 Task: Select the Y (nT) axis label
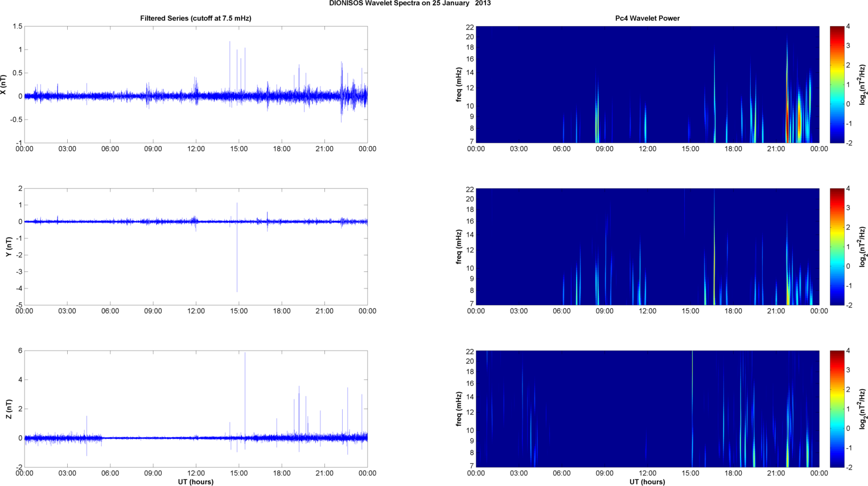9,246
